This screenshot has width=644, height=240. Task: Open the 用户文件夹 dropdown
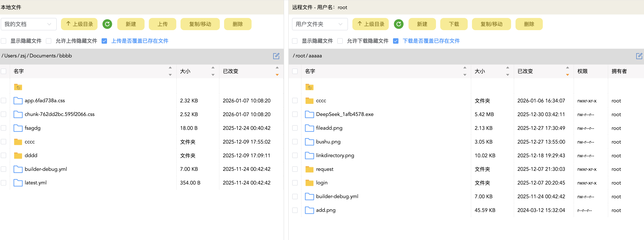point(319,24)
